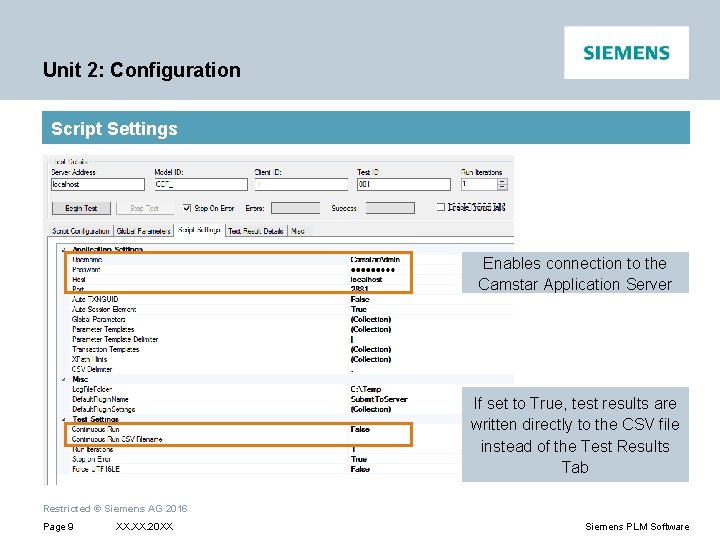Click the Stop Test button
This screenshot has height=540, width=720.
coord(145,208)
